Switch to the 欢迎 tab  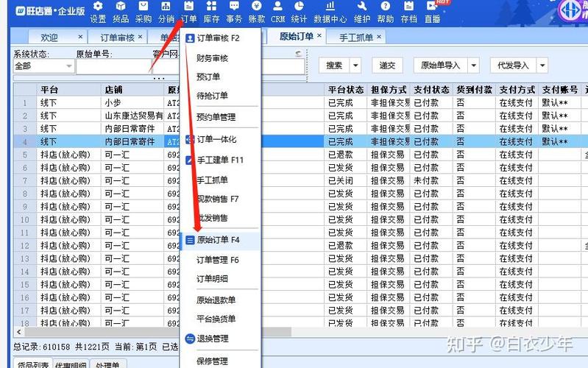click(49, 38)
